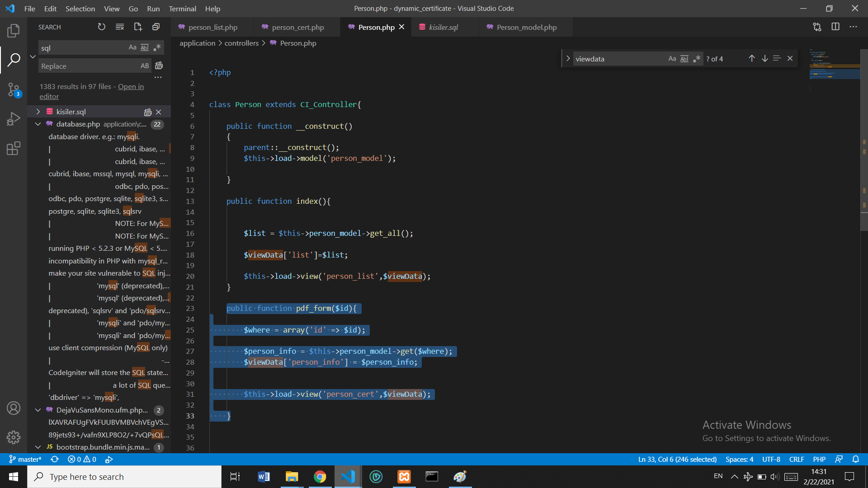
Task: Switch to the person_list.php tab
Action: point(212,27)
